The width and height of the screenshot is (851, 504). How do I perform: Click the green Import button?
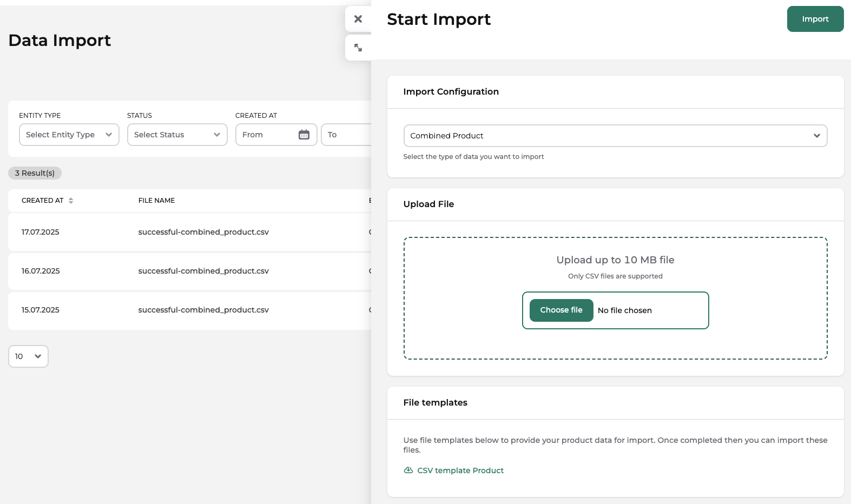pos(815,19)
